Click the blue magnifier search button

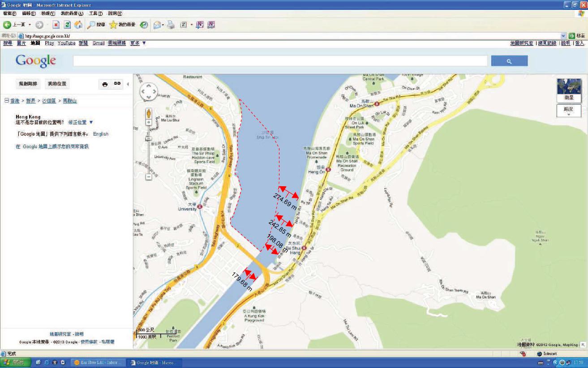[x=509, y=61]
